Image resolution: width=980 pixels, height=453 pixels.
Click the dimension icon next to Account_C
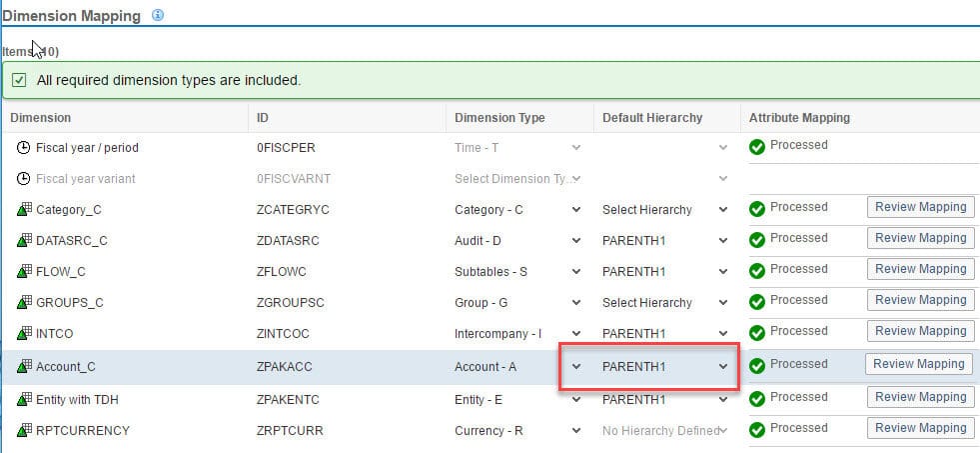[24, 367]
